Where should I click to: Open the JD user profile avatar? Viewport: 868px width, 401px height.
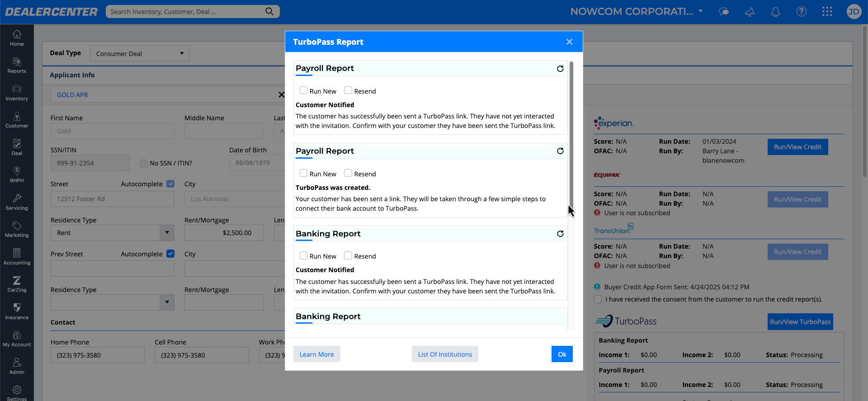854,12
